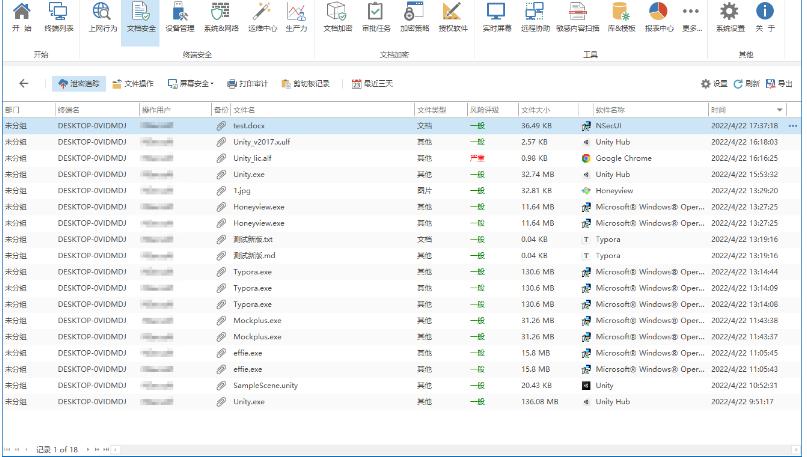Click the back arrow button
The height and width of the screenshot is (457, 807).
(24, 84)
